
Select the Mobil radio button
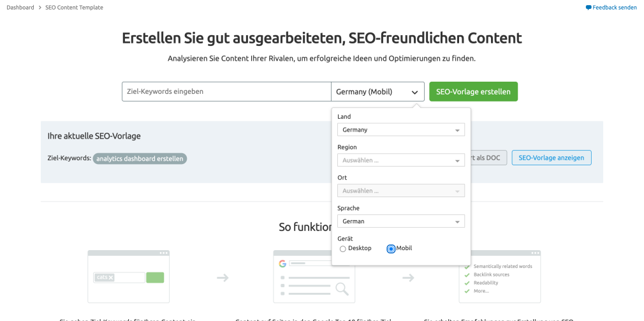(391, 249)
